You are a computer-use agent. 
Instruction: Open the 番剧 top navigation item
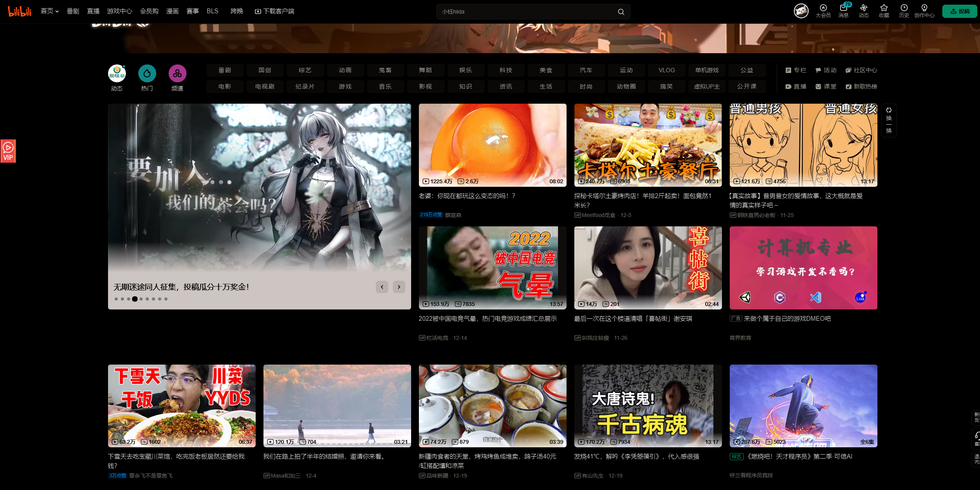pyautogui.click(x=73, y=11)
